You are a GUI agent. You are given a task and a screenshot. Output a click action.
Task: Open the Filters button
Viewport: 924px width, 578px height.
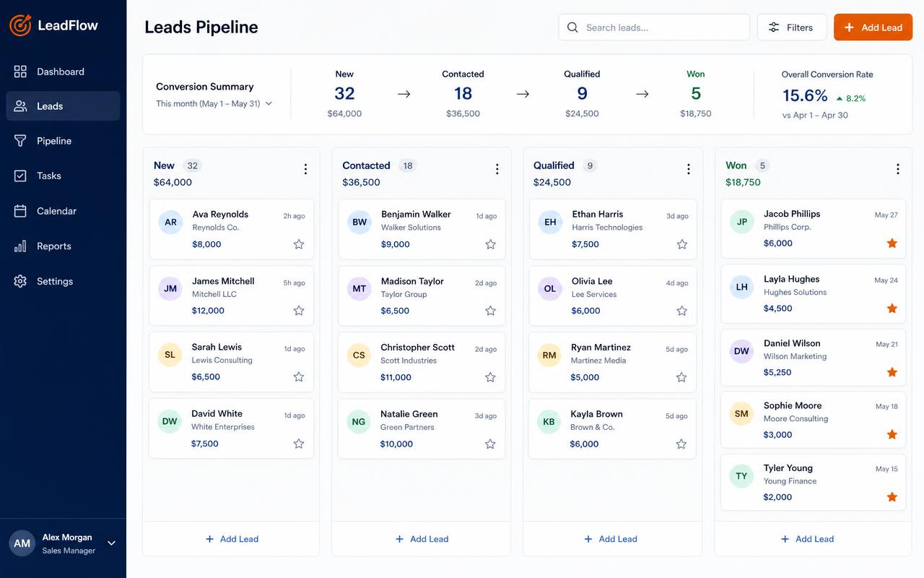(792, 27)
